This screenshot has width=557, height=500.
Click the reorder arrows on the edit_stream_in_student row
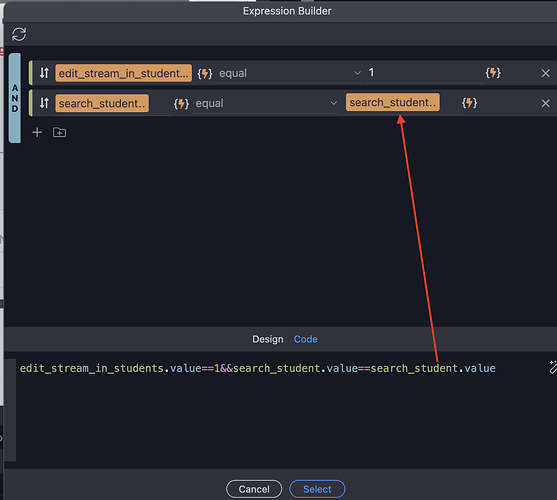(x=44, y=73)
